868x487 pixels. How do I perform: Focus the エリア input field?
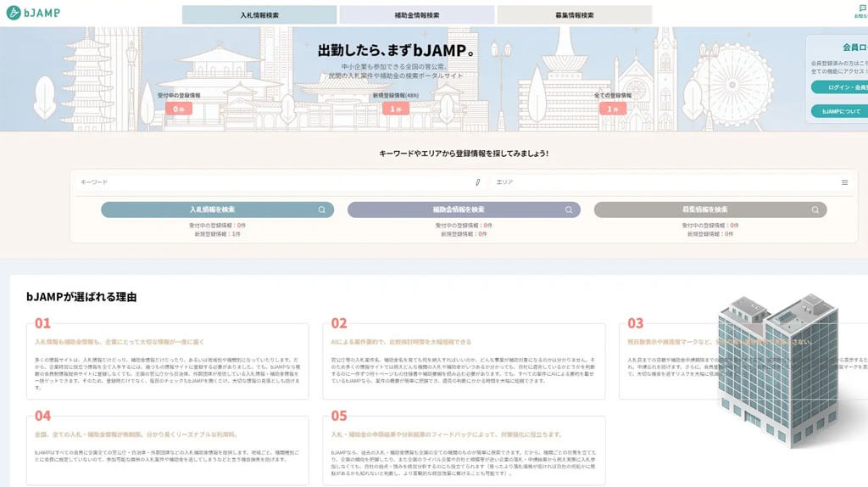[x=671, y=182]
